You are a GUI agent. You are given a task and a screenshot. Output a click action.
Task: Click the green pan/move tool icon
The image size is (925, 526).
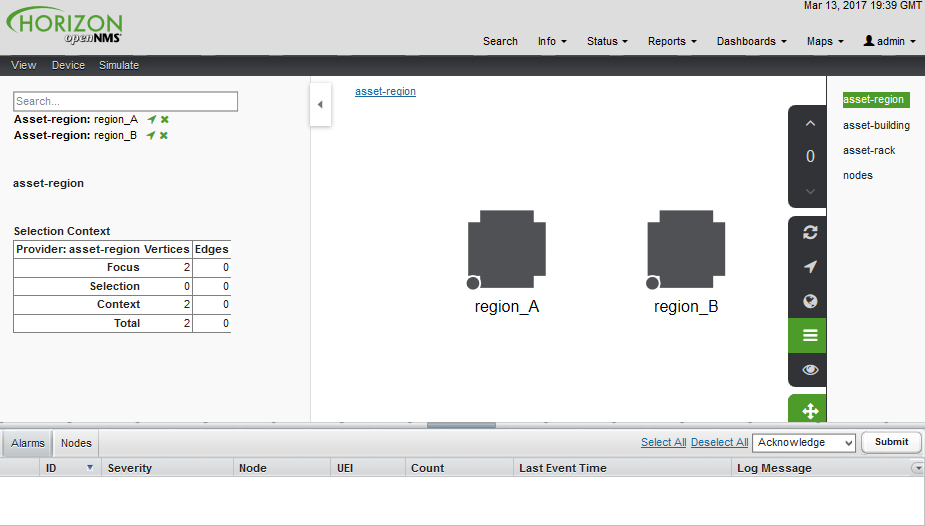pyautogui.click(x=810, y=411)
